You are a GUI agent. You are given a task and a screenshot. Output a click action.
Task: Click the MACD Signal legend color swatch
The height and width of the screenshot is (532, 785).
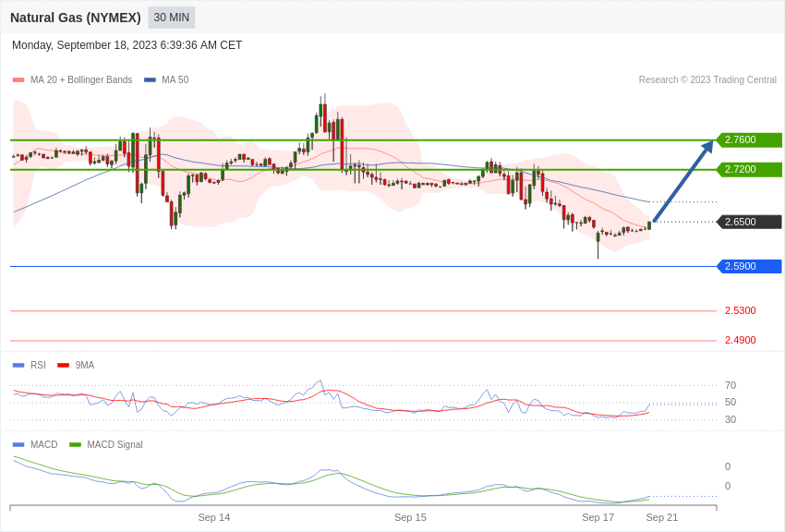75,444
